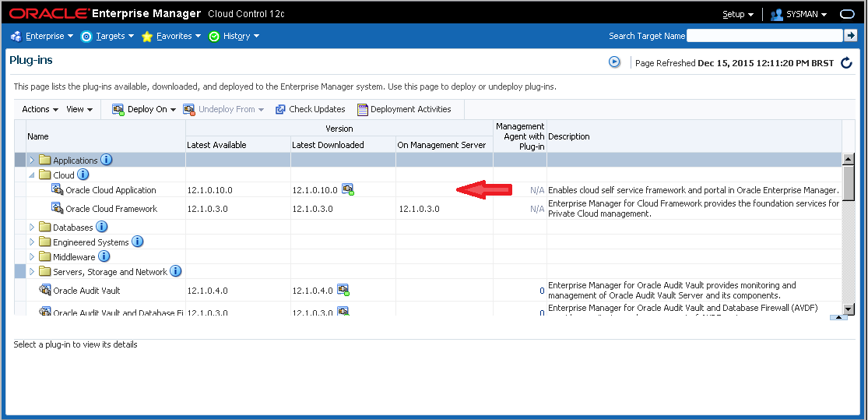
Task: Select the Oracle Audit Vault plug-in
Action: [x=428, y=291]
